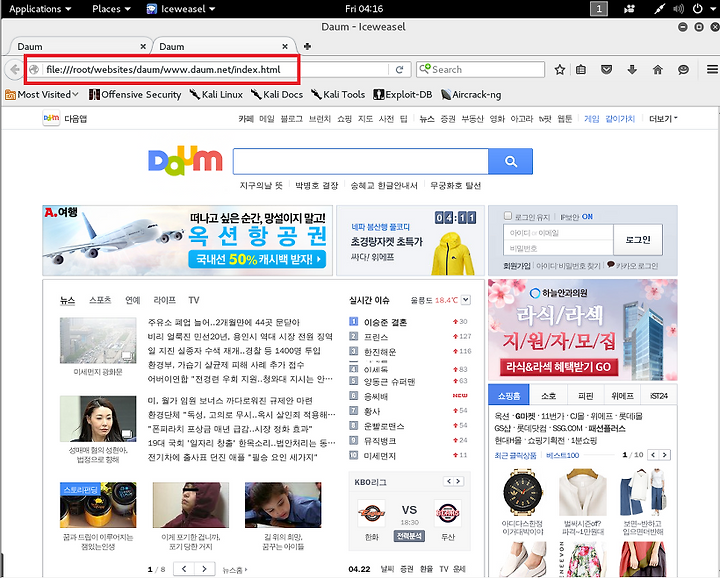Click the 카카오 로그인 link
This screenshot has width=720, height=578.
tap(633, 265)
